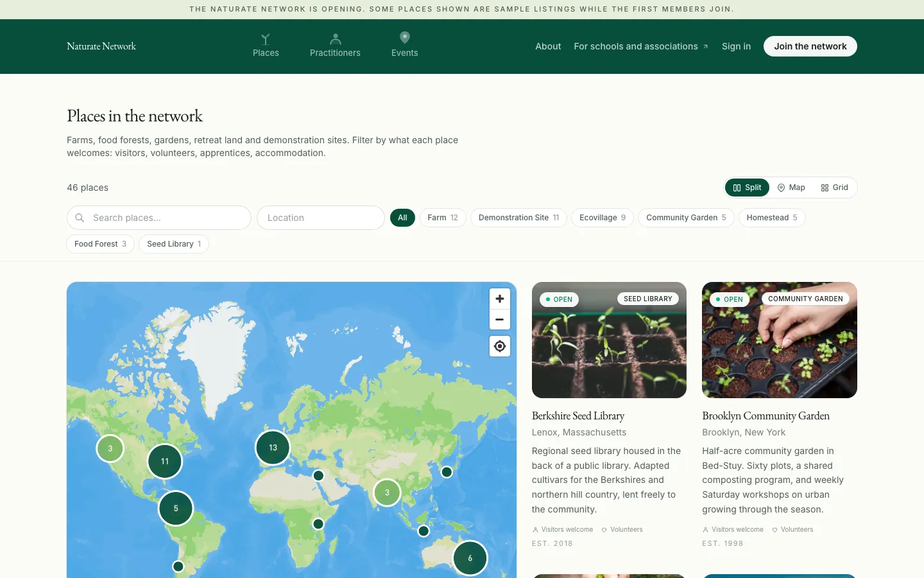The height and width of the screenshot is (578, 924).
Task: Open the 3-place cluster over South Asia
Action: coord(387,493)
